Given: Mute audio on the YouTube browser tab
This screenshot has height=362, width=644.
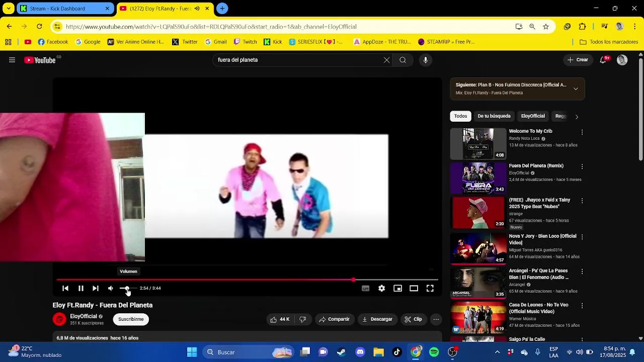Looking at the screenshot, I should pos(197,9).
